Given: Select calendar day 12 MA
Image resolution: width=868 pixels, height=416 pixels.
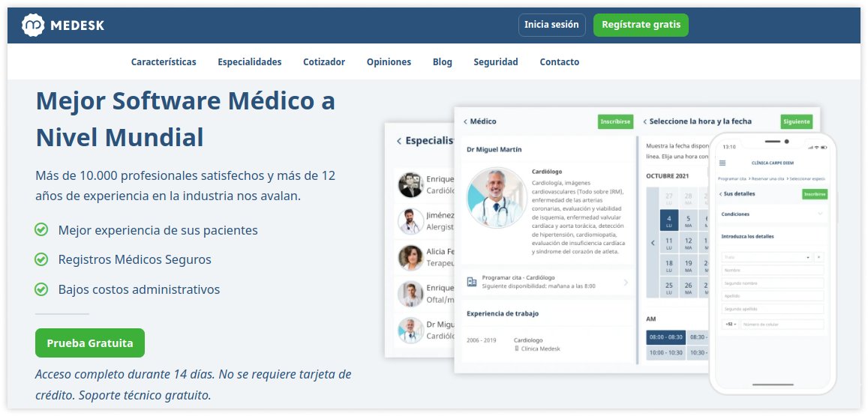Looking at the screenshot, I should click(x=688, y=244).
